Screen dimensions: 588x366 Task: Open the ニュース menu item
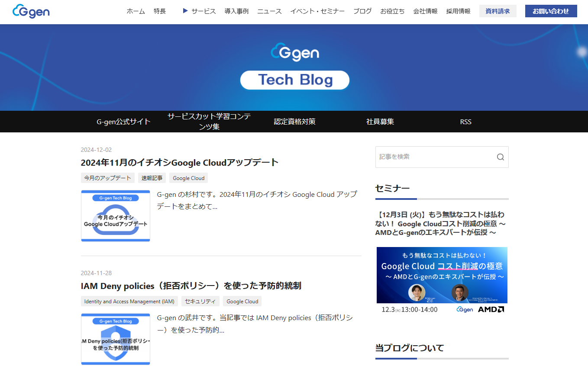pos(269,11)
